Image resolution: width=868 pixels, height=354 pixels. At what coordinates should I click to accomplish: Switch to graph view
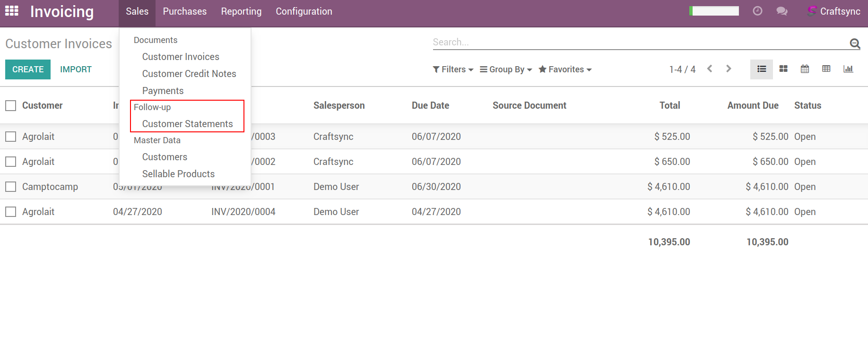pyautogui.click(x=848, y=69)
